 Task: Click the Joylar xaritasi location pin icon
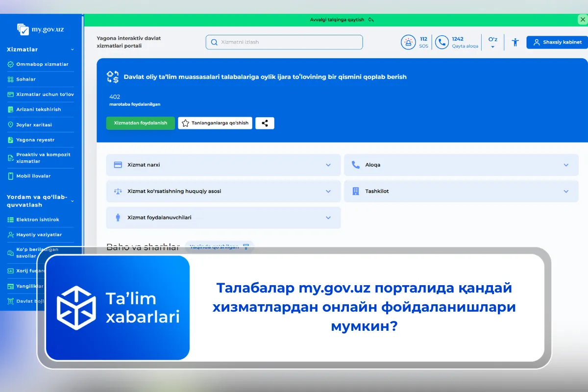(11, 124)
